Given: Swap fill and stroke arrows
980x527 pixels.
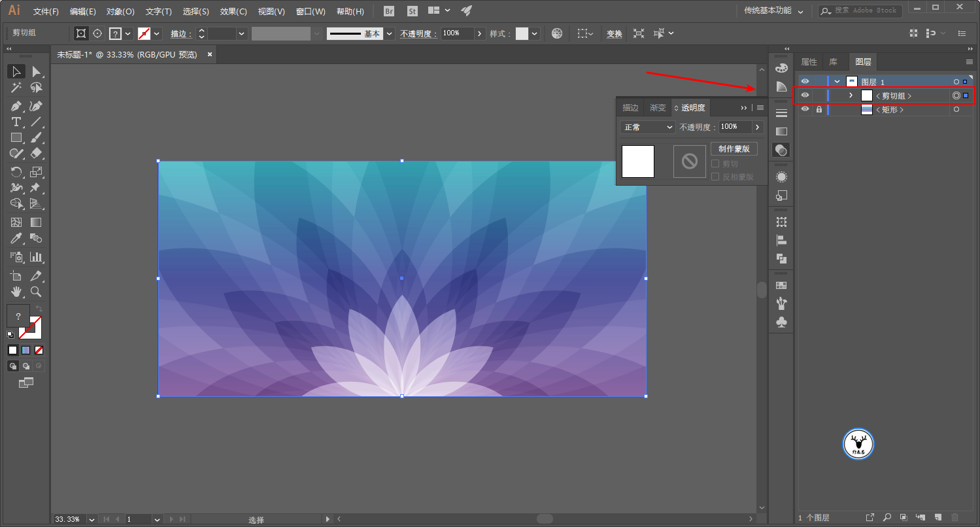Looking at the screenshot, I should (x=38, y=309).
